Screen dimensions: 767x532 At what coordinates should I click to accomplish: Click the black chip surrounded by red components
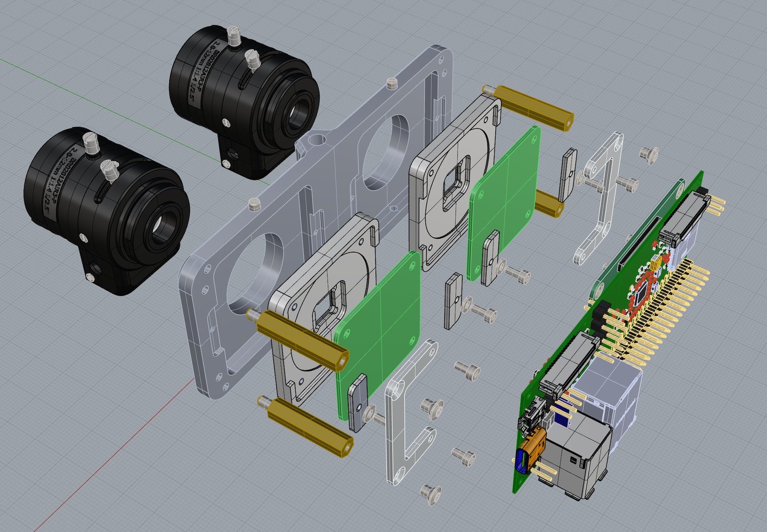643,289
